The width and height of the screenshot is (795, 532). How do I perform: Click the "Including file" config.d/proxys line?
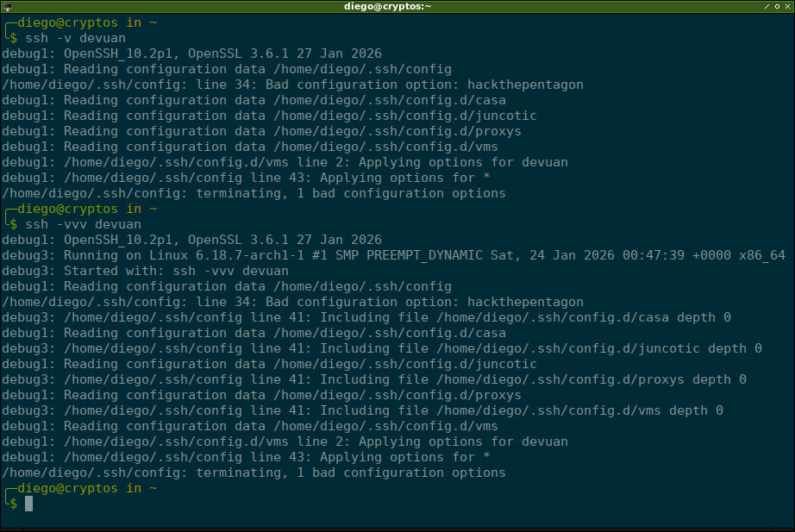click(x=373, y=379)
